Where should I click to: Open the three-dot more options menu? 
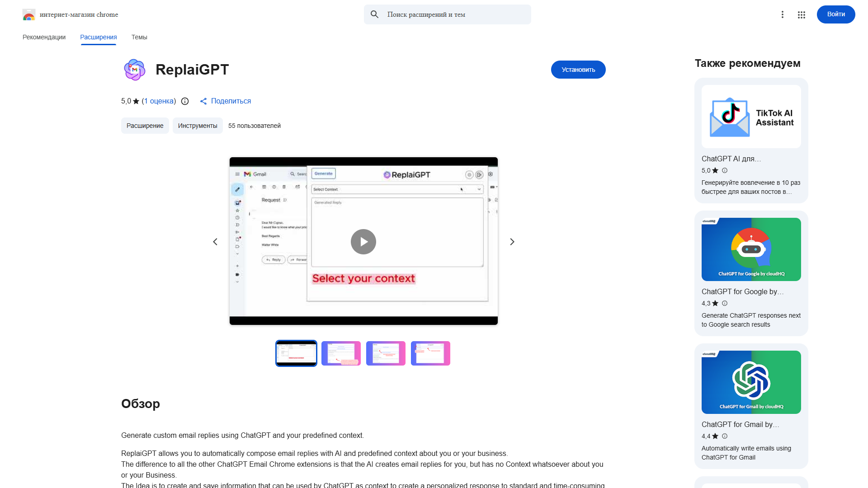783,14
